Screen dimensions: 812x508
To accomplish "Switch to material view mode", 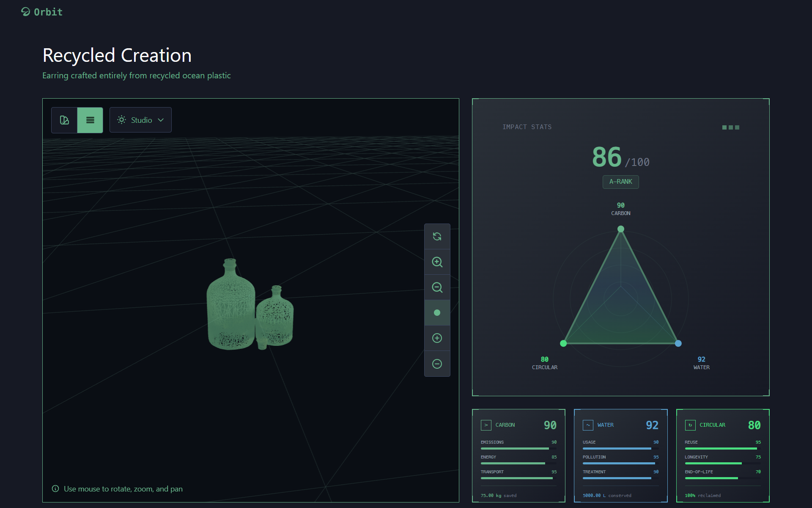I will point(64,120).
